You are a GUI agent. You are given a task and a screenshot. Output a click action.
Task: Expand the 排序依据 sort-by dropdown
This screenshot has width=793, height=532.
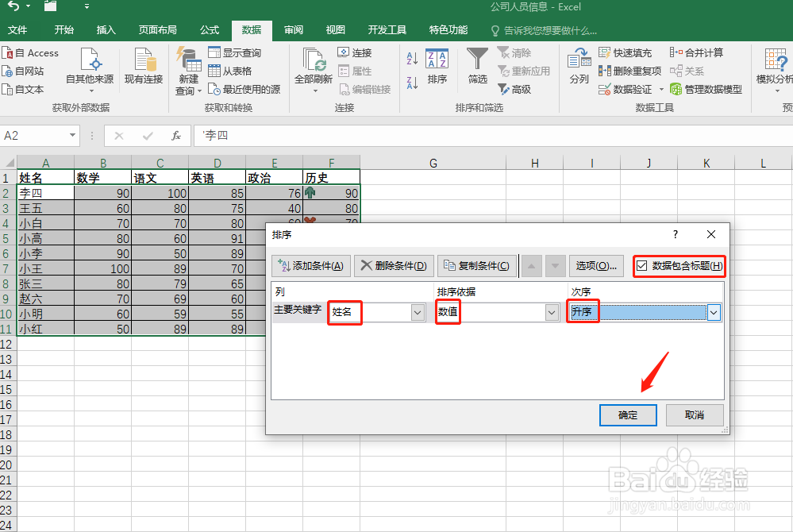tap(553, 312)
